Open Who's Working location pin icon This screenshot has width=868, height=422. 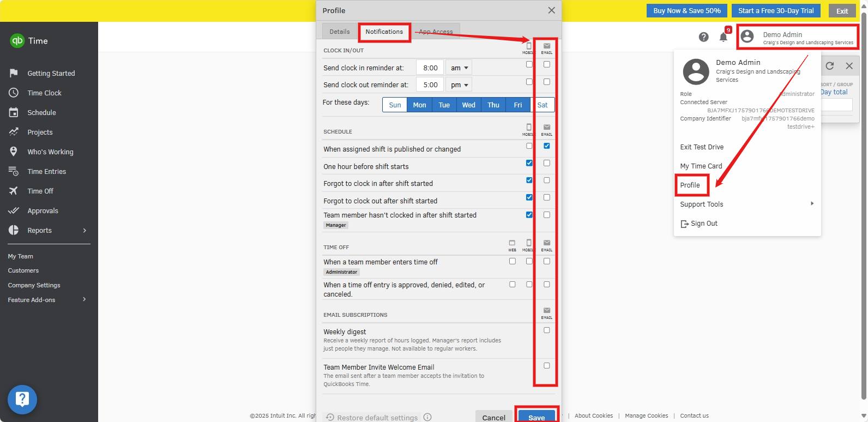(14, 152)
